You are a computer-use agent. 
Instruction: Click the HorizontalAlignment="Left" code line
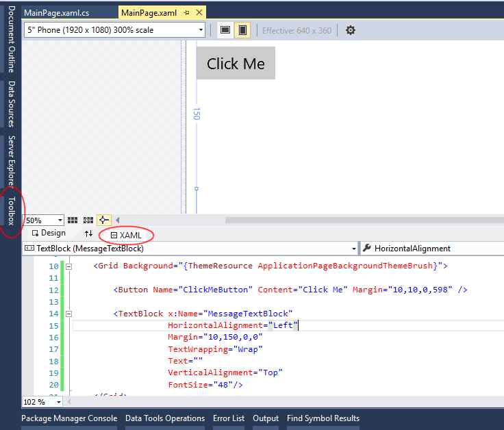(x=233, y=325)
